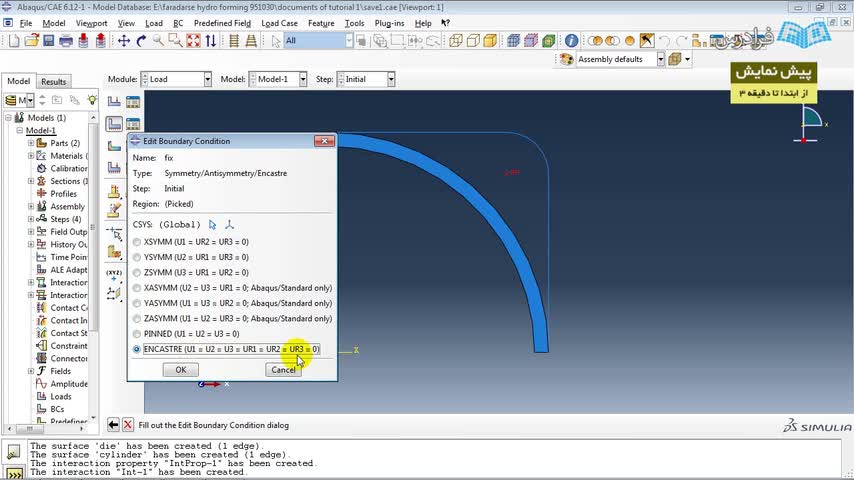Close the Edit Boundary Condition dialog
This screenshot has width=854, height=480.
[x=324, y=141]
